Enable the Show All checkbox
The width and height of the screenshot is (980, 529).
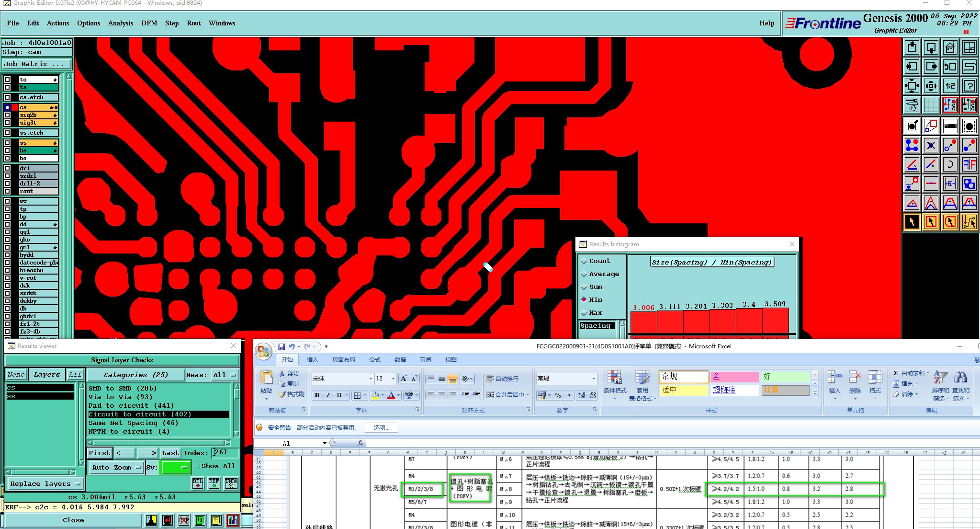click(x=197, y=466)
